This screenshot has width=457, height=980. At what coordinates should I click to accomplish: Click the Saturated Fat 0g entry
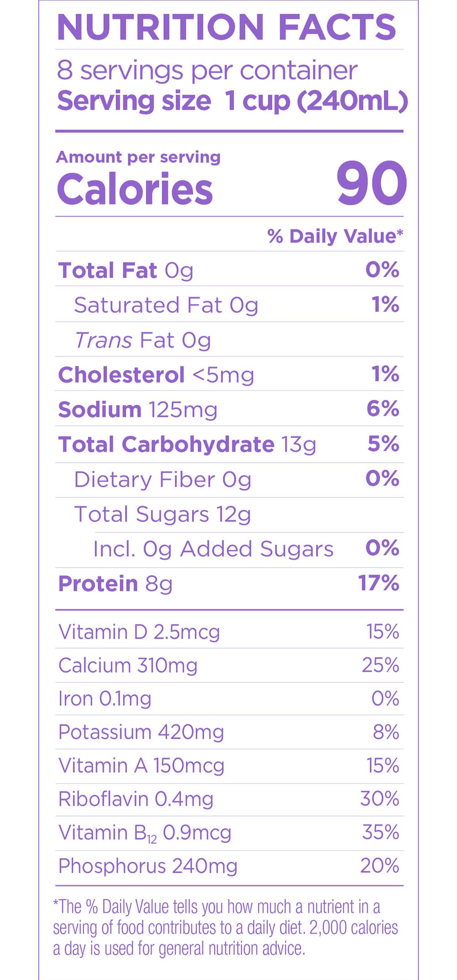166,305
